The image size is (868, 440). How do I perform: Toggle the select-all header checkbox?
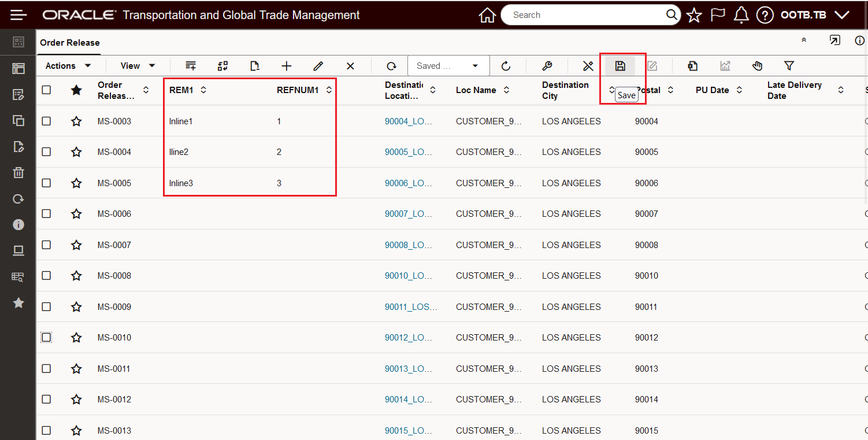[46, 90]
